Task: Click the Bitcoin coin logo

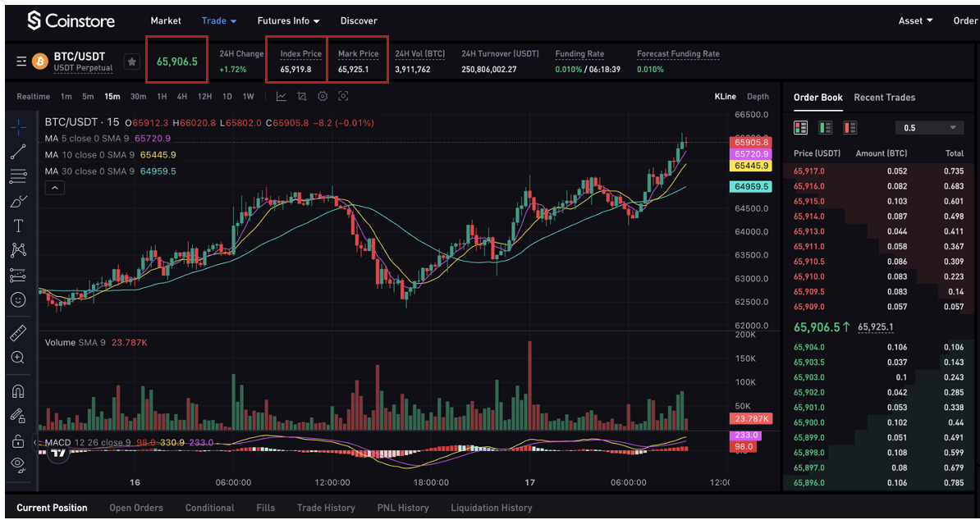Action: pos(40,62)
